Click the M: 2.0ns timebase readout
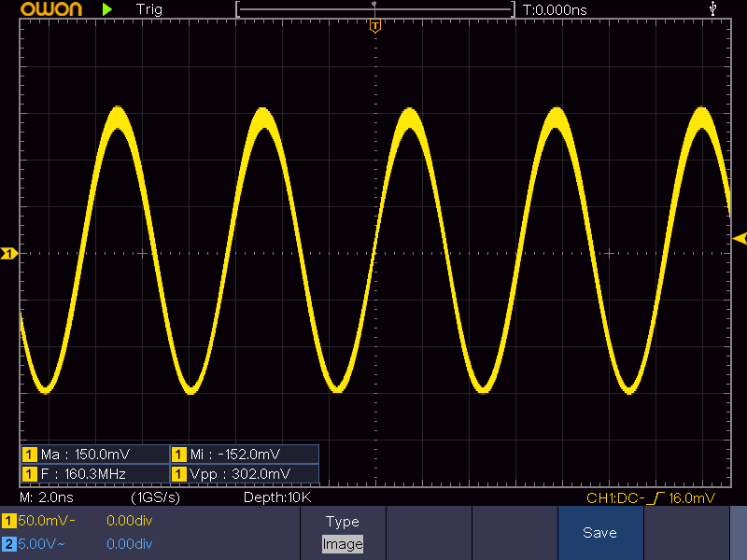The image size is (747, 560). point(47,497)
